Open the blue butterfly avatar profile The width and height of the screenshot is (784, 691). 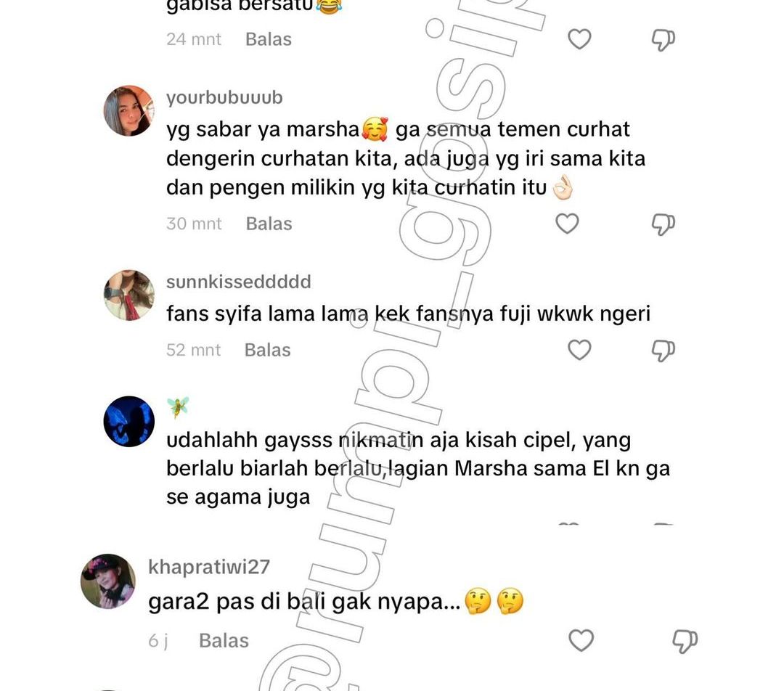click(129, 422)
